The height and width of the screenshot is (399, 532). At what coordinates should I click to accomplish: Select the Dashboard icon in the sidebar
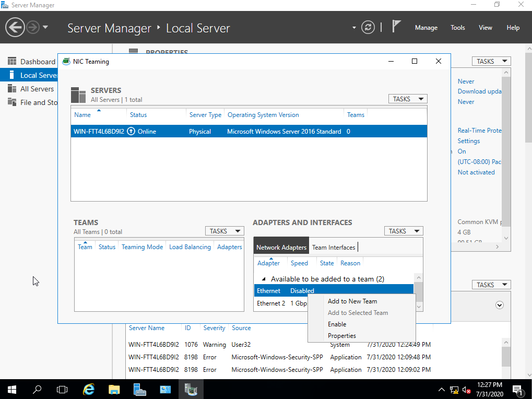[12, 62]
